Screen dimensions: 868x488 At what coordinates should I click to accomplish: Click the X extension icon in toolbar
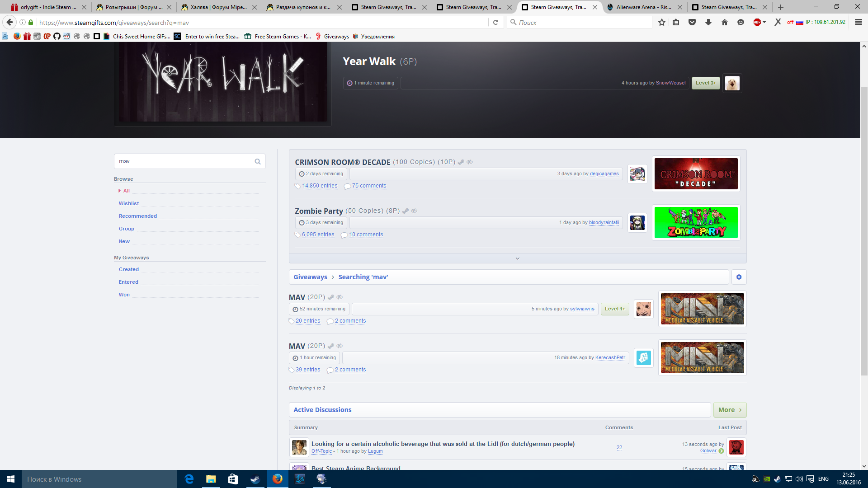point(778,22)
